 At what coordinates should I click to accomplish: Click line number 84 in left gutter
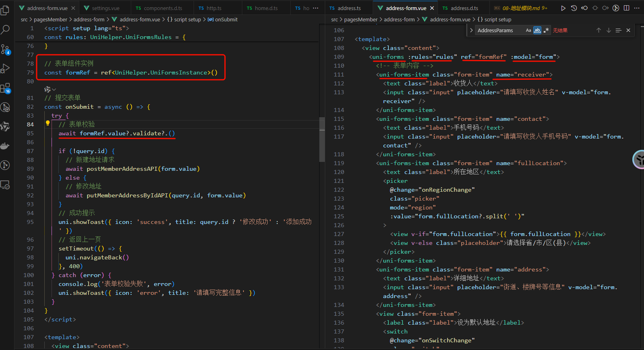(x=30, y=124)
